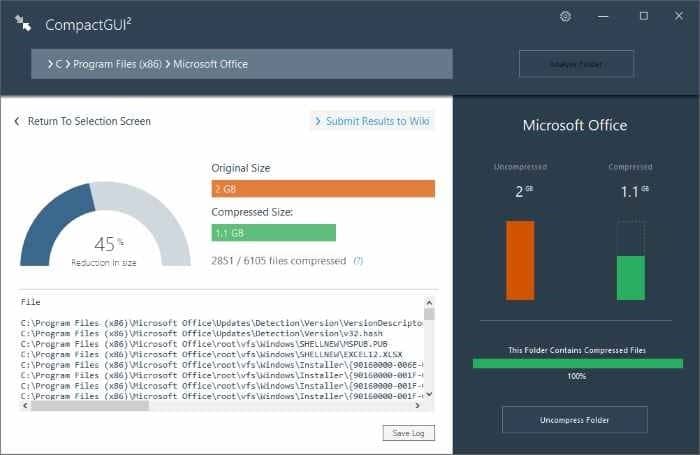Click the CompactGUI logo icon
The image size is (700, 455).
[x=23, y=23]
